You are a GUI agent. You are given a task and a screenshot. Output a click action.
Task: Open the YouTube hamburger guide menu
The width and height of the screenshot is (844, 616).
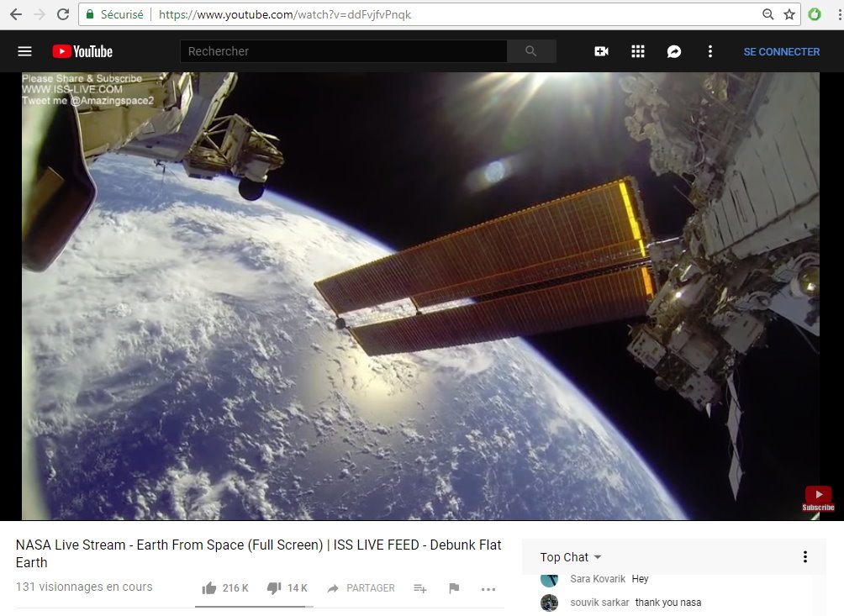click(24, 51)
